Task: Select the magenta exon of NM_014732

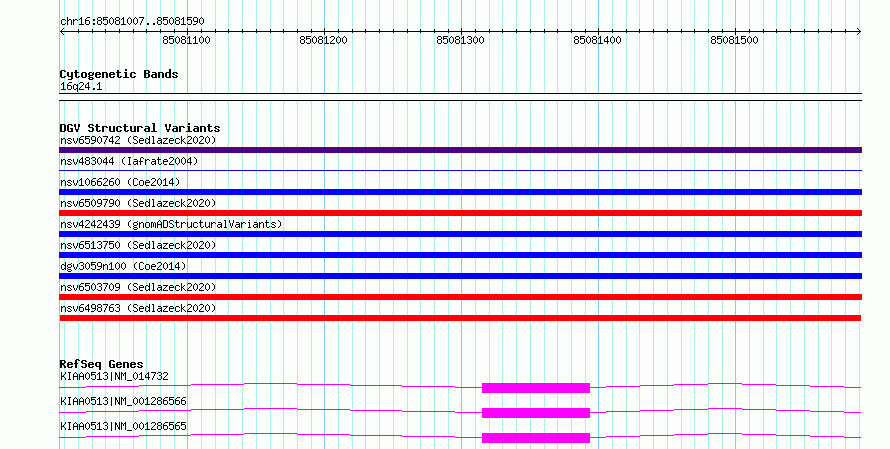Action: (x=536, y=388)
